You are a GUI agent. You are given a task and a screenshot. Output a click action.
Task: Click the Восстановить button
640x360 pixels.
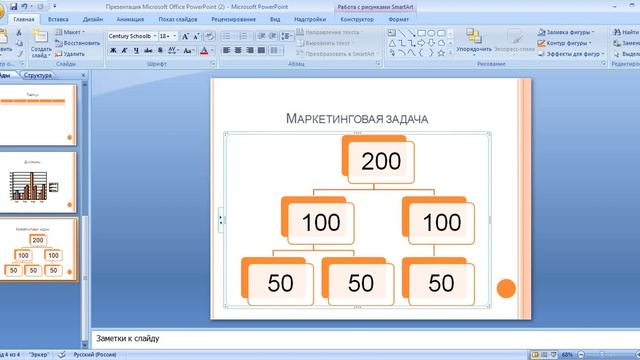coord(78,43)
